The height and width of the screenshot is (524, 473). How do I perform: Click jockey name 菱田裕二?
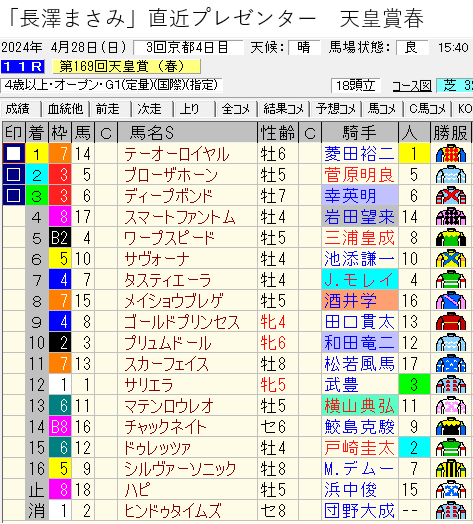[359, 154]
